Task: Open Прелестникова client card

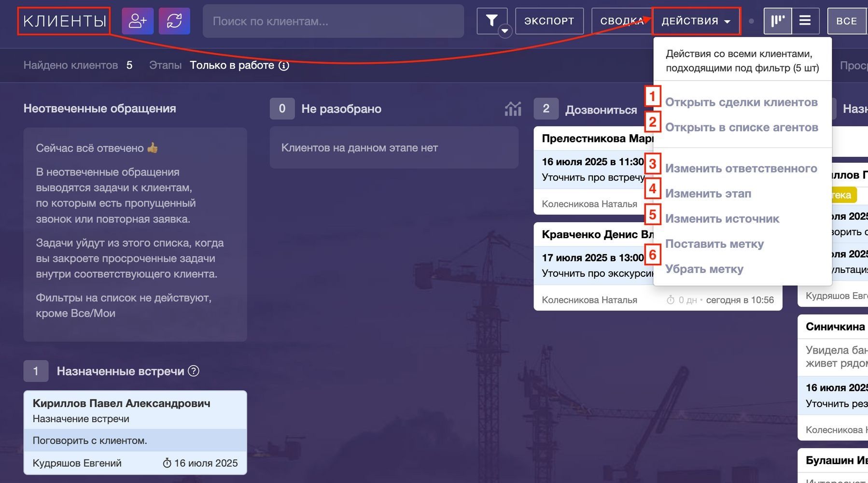Action: [594, 171]
